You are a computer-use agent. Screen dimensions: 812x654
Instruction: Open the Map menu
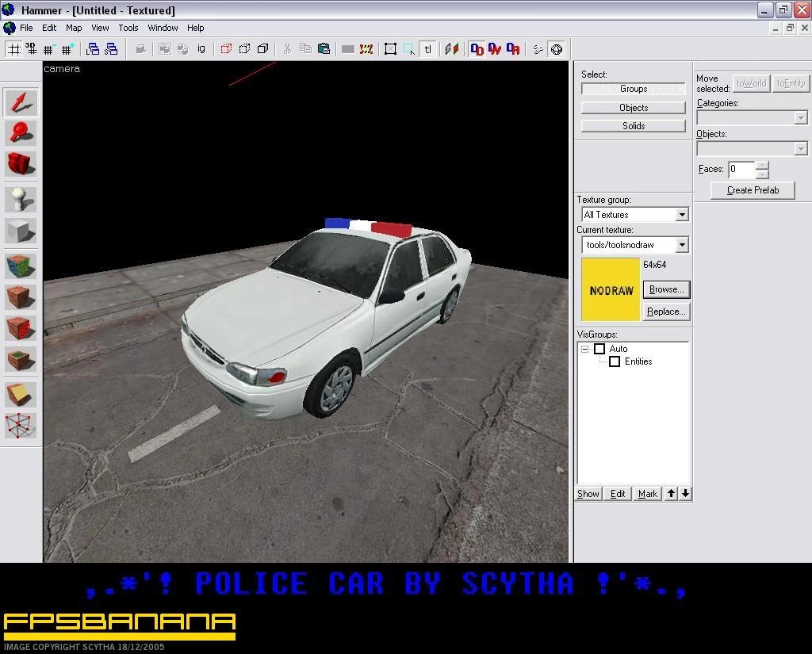(74, 28)
